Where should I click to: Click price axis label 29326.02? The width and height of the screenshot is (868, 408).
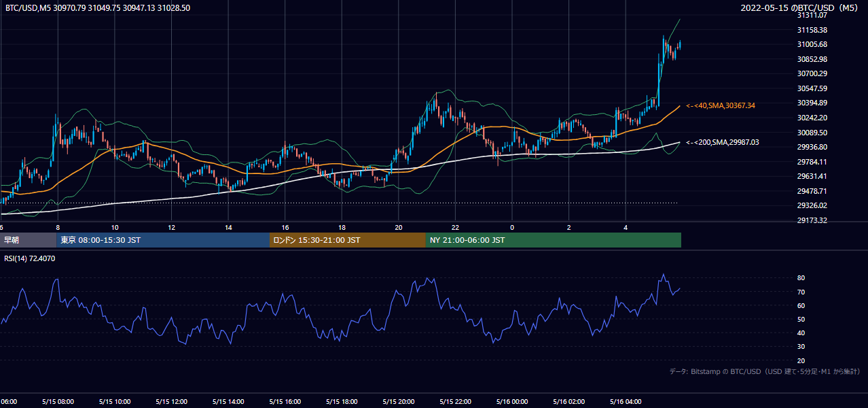[812, 205]
